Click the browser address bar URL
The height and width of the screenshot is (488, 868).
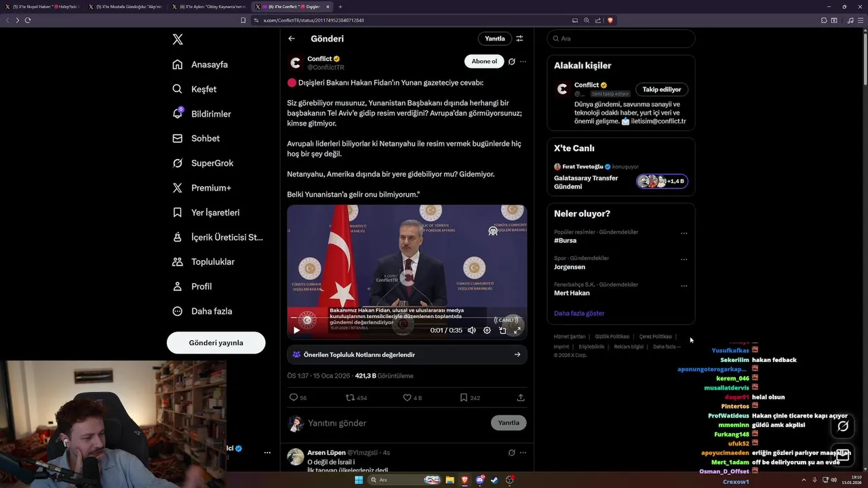click(313, 20)
